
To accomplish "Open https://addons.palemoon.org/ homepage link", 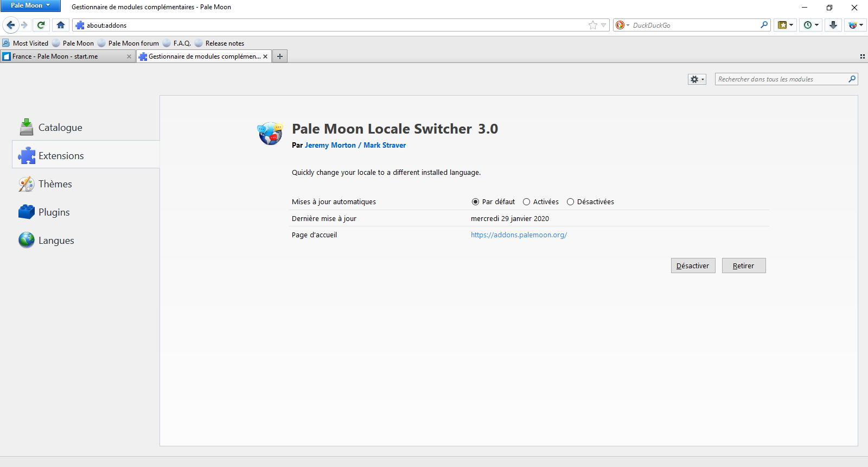I will coord(519,235).
